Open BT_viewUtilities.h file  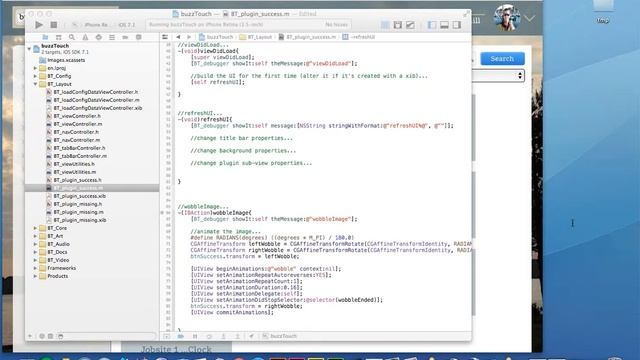[x=71, y=164]
